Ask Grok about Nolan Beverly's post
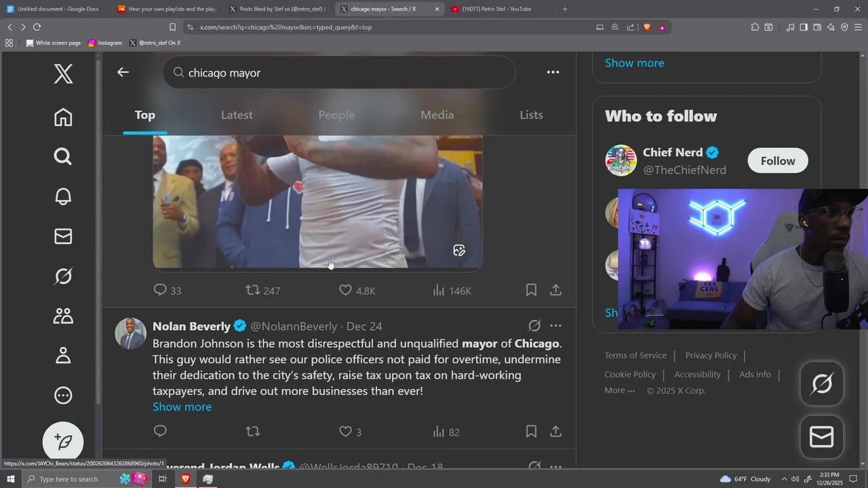The width and height of the screenshot is (868, 488). [x=534, y=326]
